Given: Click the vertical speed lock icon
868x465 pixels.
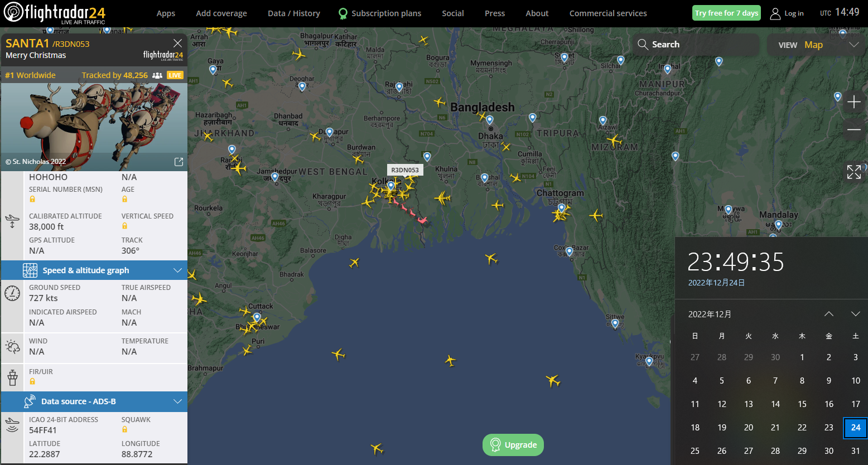Looking at the screenshot, I should (x=124, y=226).
